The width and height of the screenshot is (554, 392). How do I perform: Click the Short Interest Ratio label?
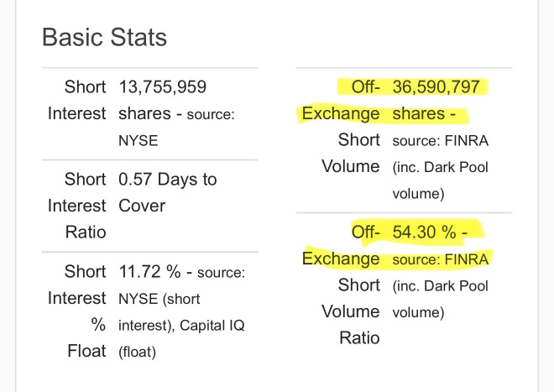(77, 206)
